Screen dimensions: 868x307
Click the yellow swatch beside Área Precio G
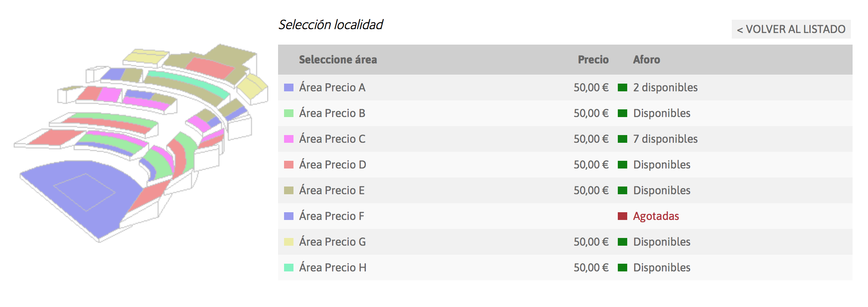pyautogui.click(x=289, y=242)
